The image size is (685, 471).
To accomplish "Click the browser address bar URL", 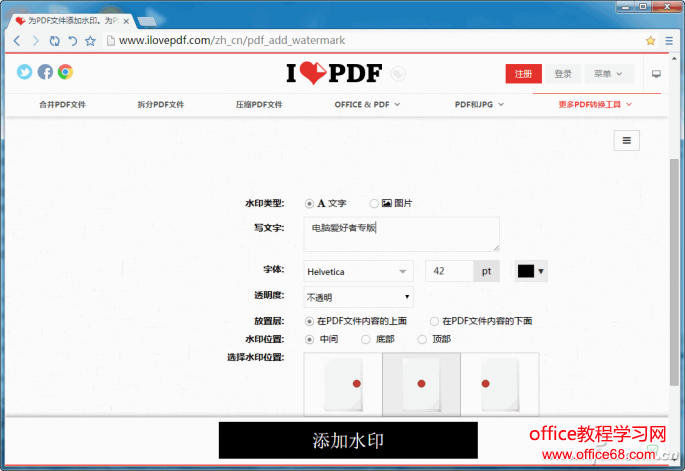I will tap(232, 41).
